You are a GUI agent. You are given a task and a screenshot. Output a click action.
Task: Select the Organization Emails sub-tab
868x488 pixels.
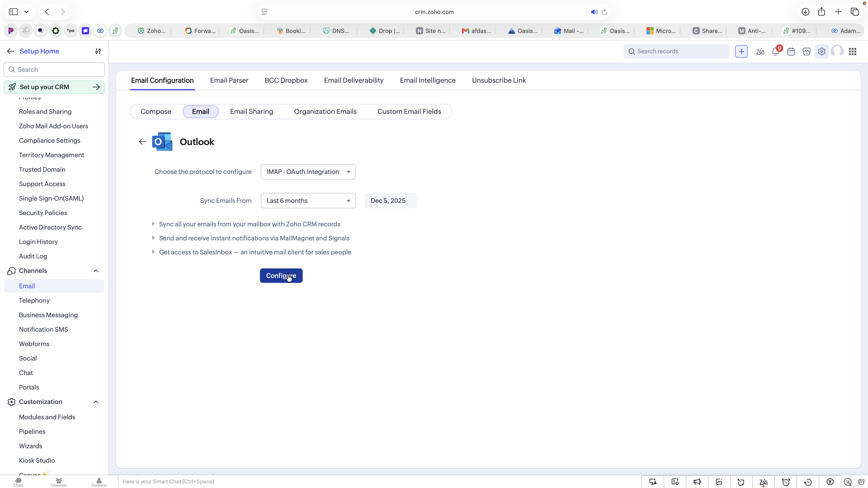point(325,111)
